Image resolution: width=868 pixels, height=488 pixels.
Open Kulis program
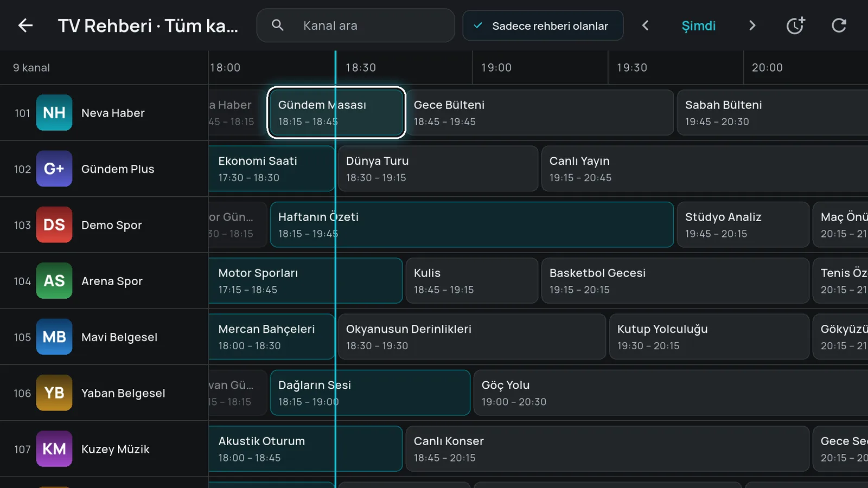coord(472,281)
